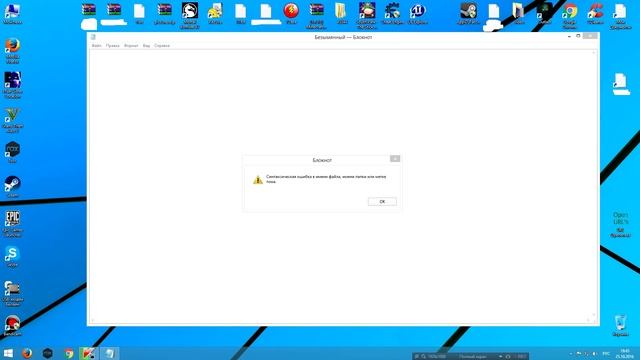Click the РУС language indicator in tray
The image size is (640, 360).
coord(606,353)
